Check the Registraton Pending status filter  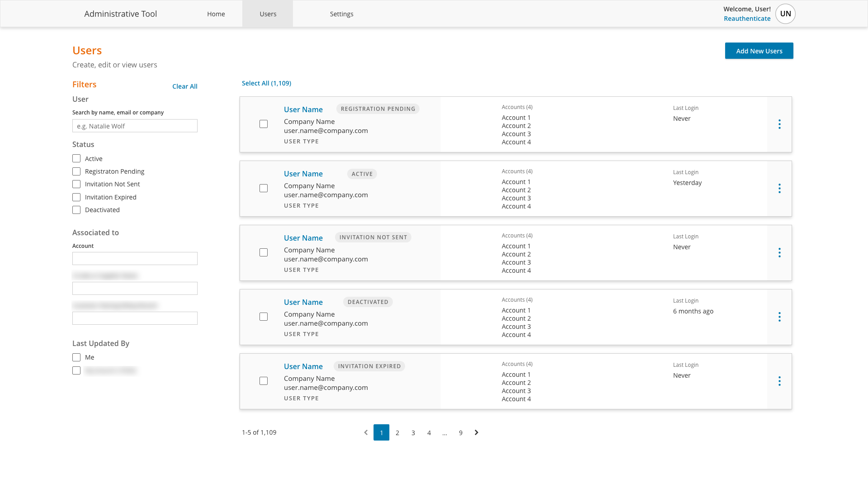pos(76,171)
